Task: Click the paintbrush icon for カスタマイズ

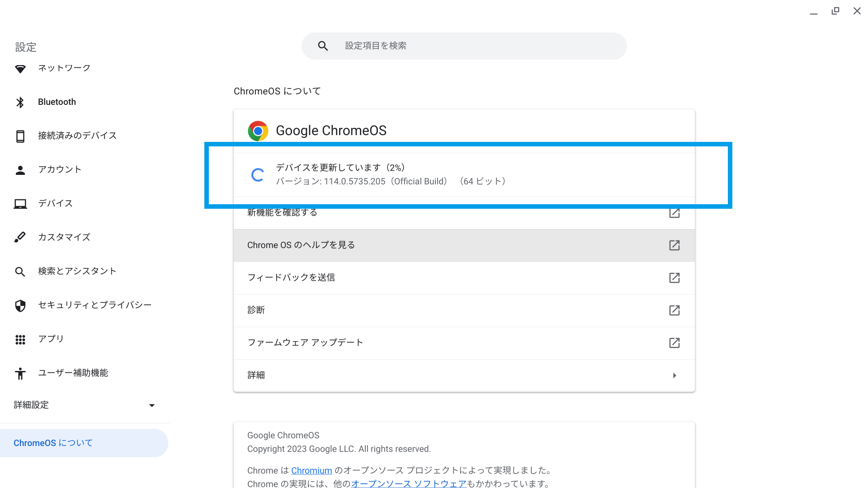Action: pyautogui.click(x=20, y=237)
